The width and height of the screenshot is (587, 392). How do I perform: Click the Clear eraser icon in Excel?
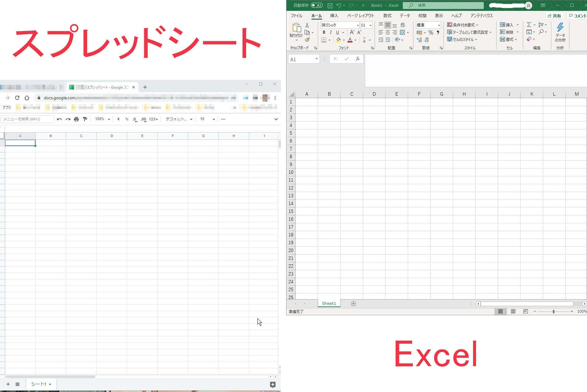(529, 39)
